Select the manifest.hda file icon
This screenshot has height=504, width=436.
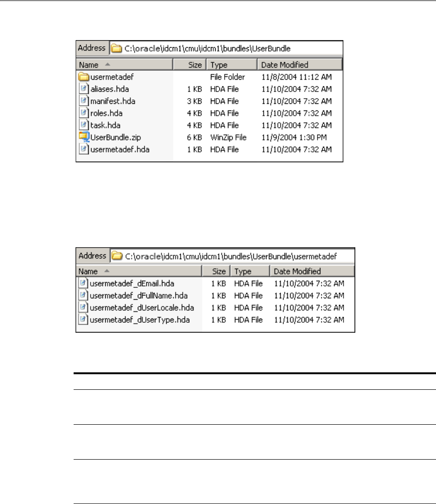[x=84, y=101]
